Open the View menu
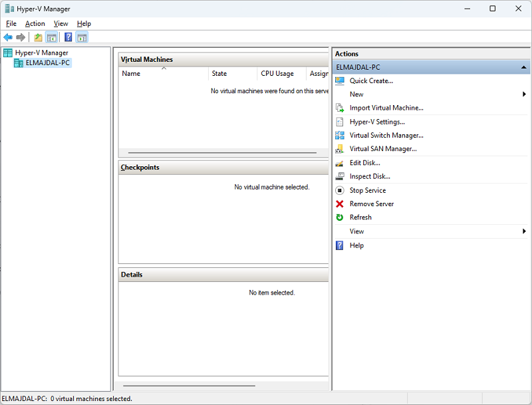Viewport: 532px width, 405px height. tap(61, 23)
